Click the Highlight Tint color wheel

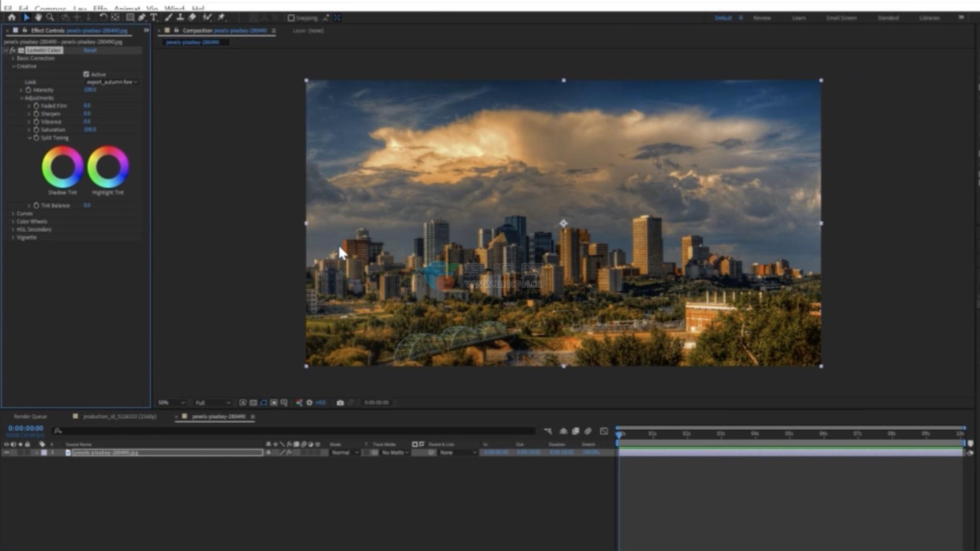click(x=108, y=167)
